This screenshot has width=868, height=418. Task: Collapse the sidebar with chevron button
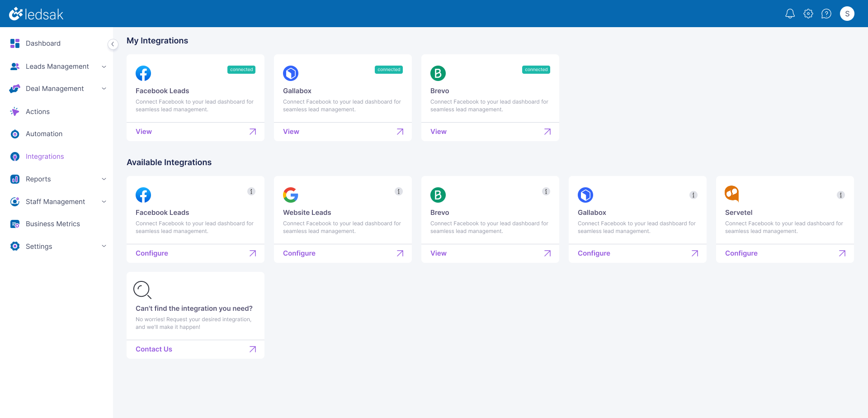pos(113,44)
